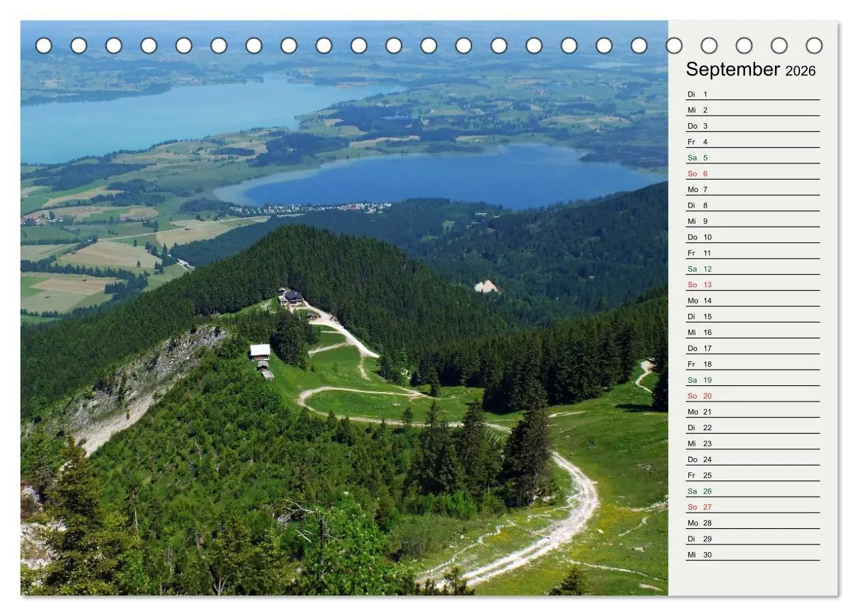Image resolution: width=858 pixels, height=616 pixels.
Task: Select the row "Mo 14"
Action: [752, 300]
